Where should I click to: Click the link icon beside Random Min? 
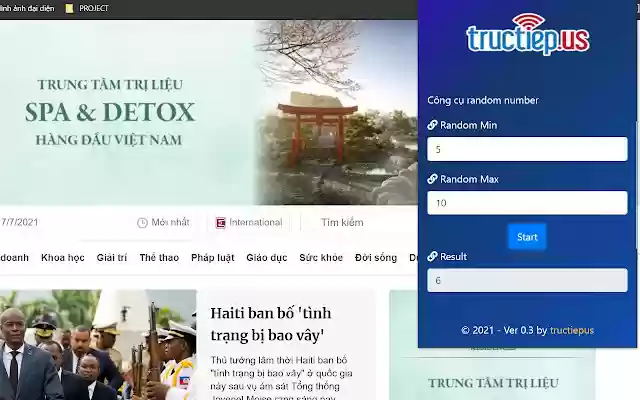(x=432, y=125)
